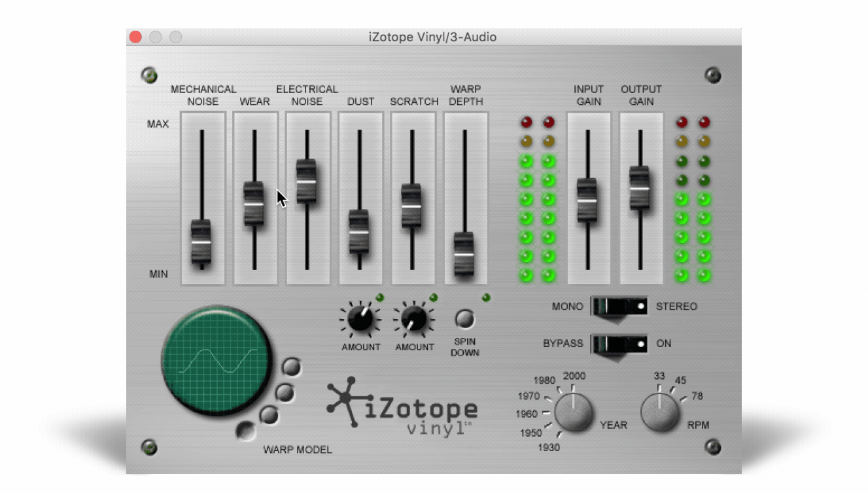
Task: Click the Dust slider handle
Action: (359, 232)
